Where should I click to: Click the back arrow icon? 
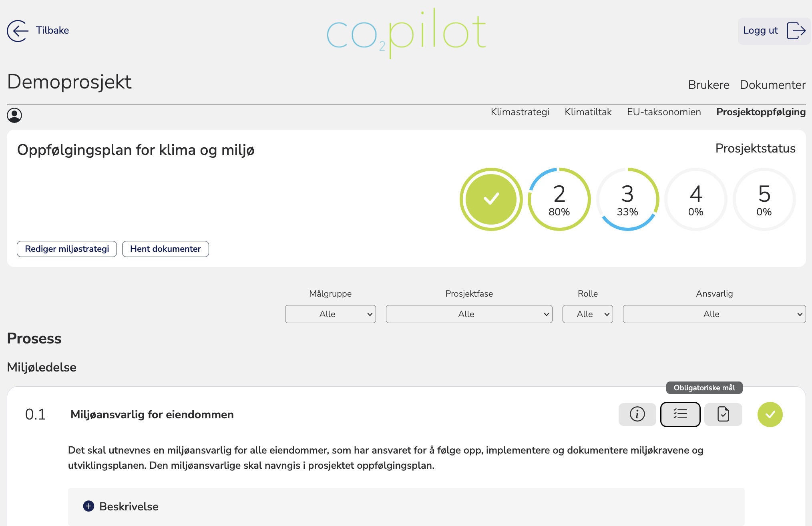(x=18, y=31)
